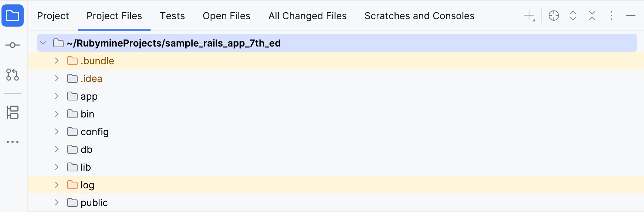Expand the config folder chevron

point(57,131)
